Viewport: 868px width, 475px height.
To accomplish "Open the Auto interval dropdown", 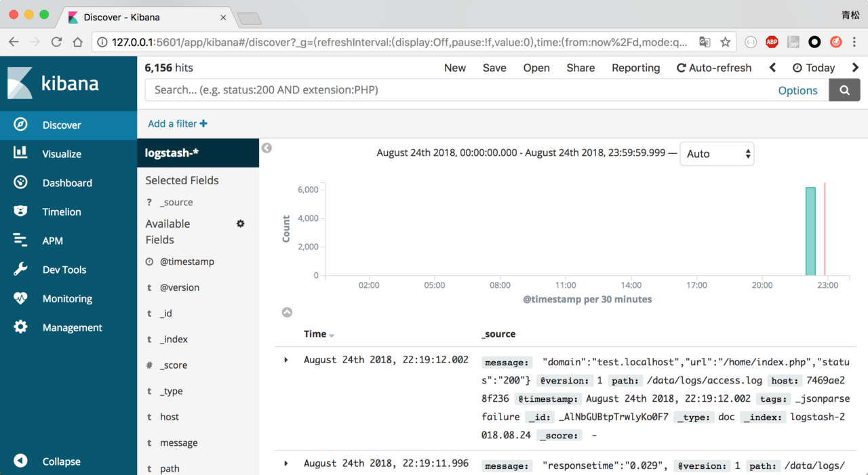I will [717, 154].
